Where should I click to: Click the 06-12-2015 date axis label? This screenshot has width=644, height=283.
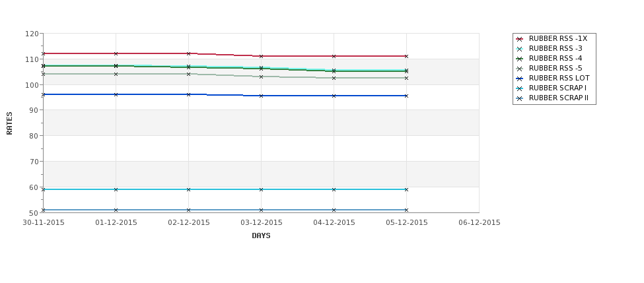480,223
